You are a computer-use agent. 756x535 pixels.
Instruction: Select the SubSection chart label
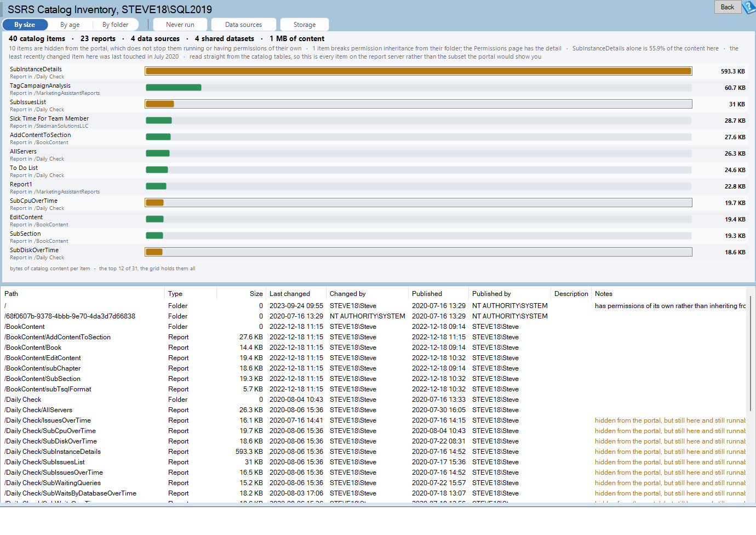pos(25,234)
